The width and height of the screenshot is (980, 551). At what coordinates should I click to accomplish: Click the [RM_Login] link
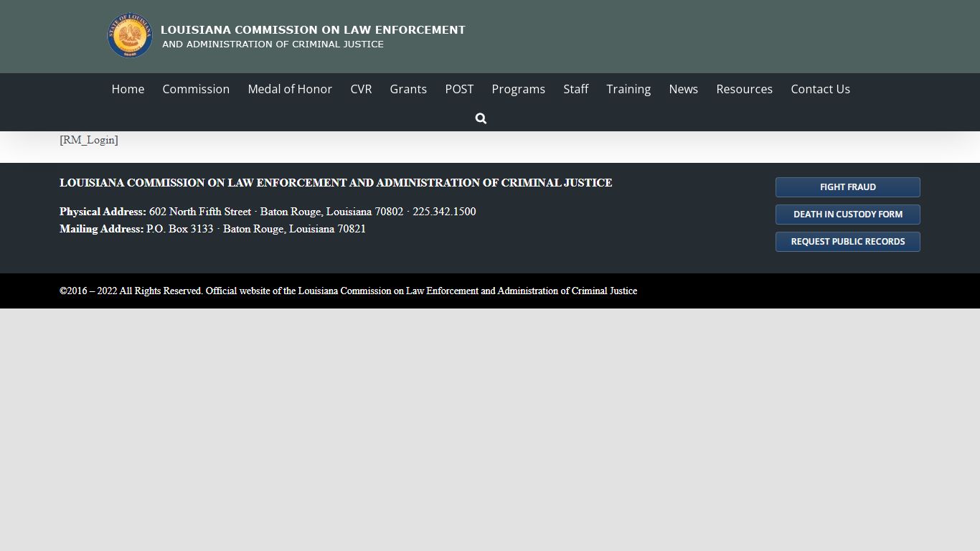[x=88, y=140]
